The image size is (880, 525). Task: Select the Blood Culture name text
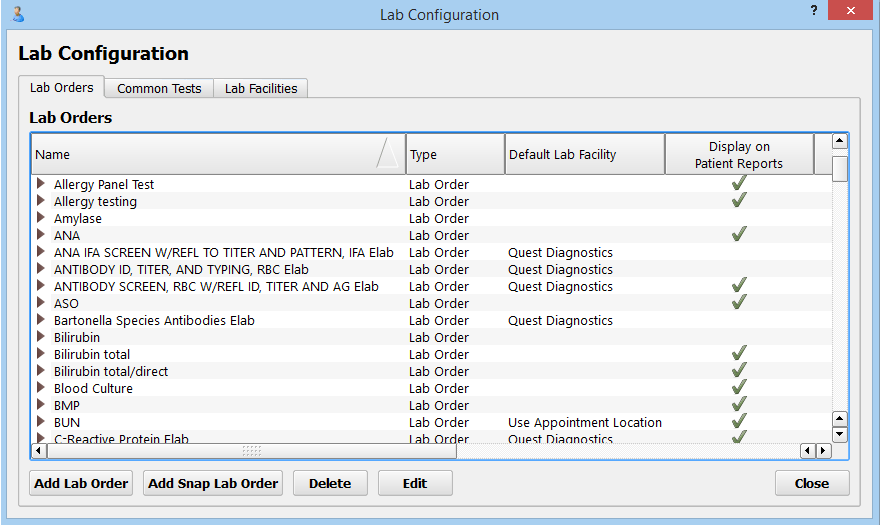click(x=93, y=389)
